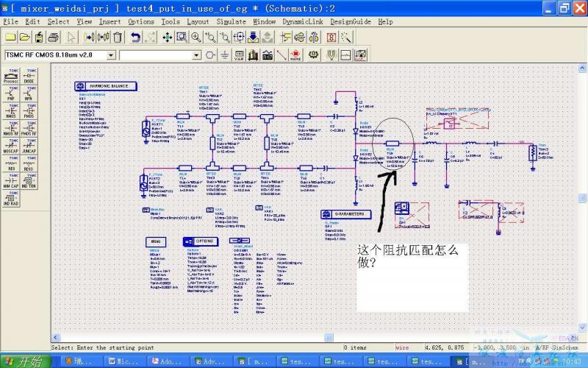The width and height of the screenshot is (588, 368).
Task: Click the vertical scrollbar up arrow
Action: tap(582, 68)
